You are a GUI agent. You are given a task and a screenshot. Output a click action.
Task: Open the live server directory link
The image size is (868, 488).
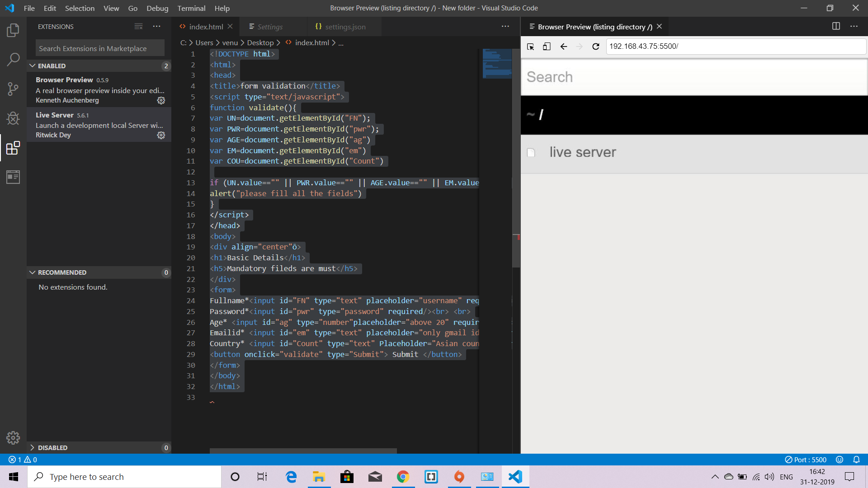point(582,152)
